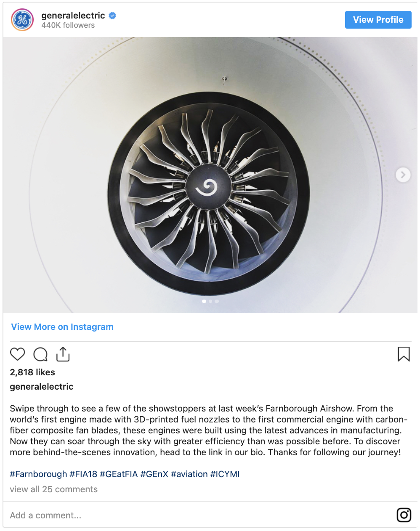Open comments via speech bubble icon
This screenshot has width=420, height=531.
40,354
